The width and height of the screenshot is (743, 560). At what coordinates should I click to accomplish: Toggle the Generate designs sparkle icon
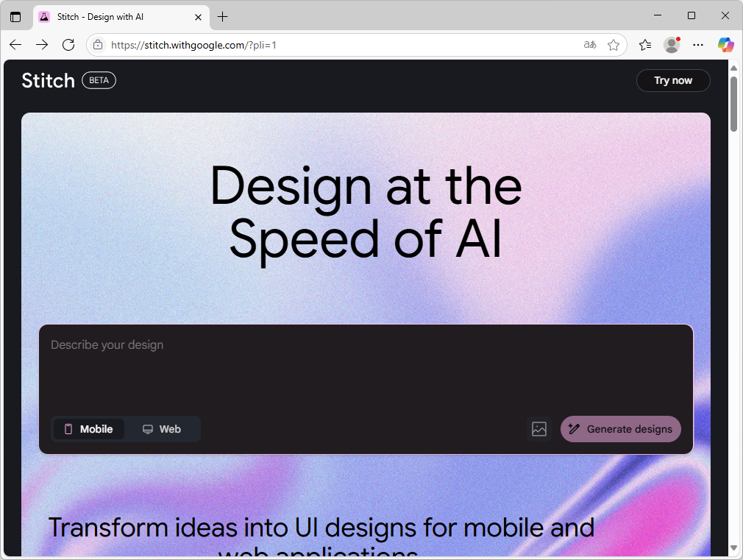574,429
